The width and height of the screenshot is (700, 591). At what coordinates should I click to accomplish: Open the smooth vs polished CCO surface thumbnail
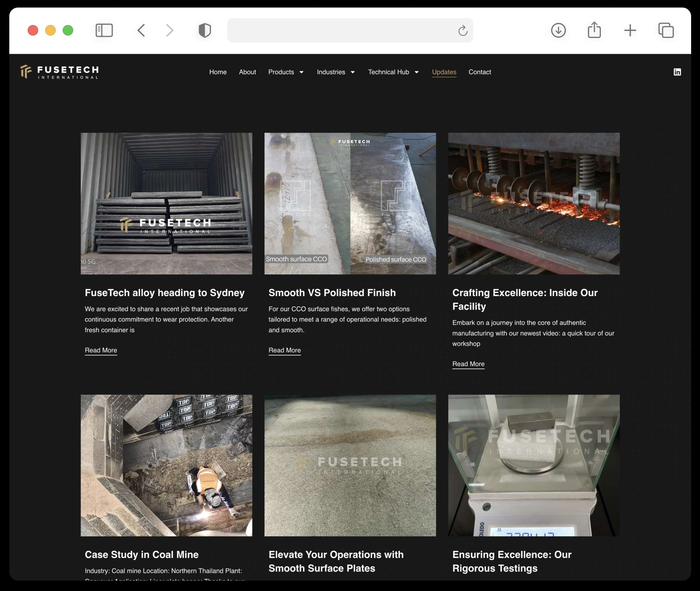coord(350,204)
